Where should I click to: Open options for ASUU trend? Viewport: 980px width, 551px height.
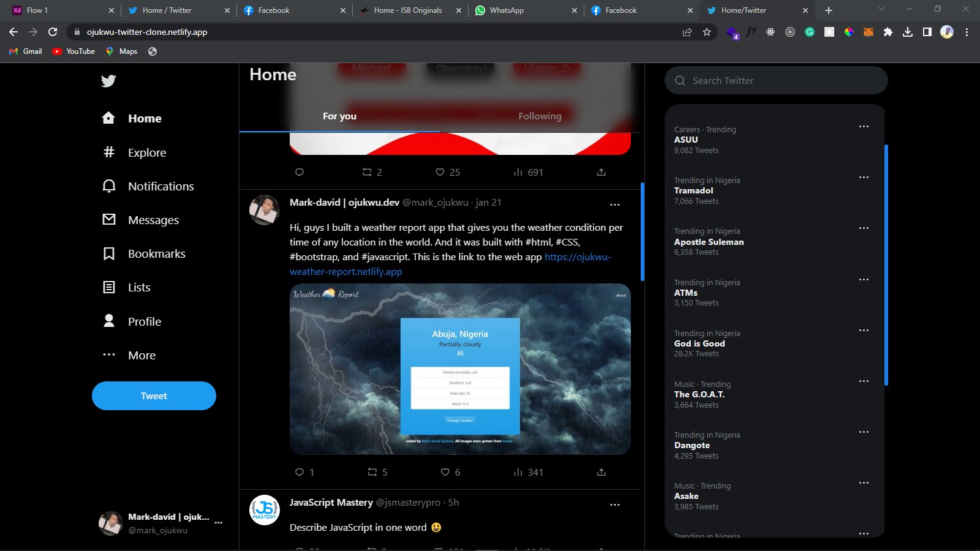pos(864,126)
